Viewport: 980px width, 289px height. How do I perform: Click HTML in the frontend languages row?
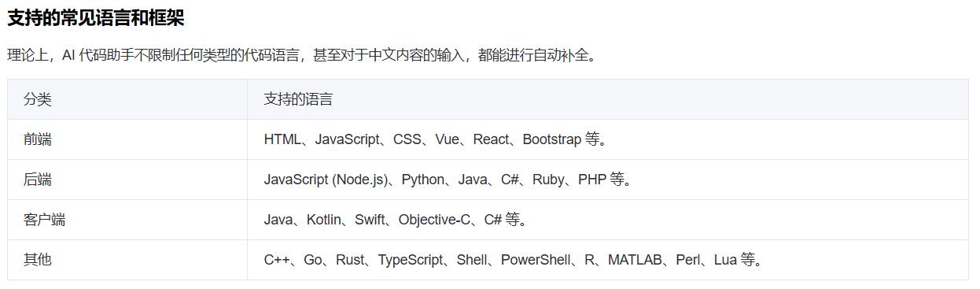282,139
